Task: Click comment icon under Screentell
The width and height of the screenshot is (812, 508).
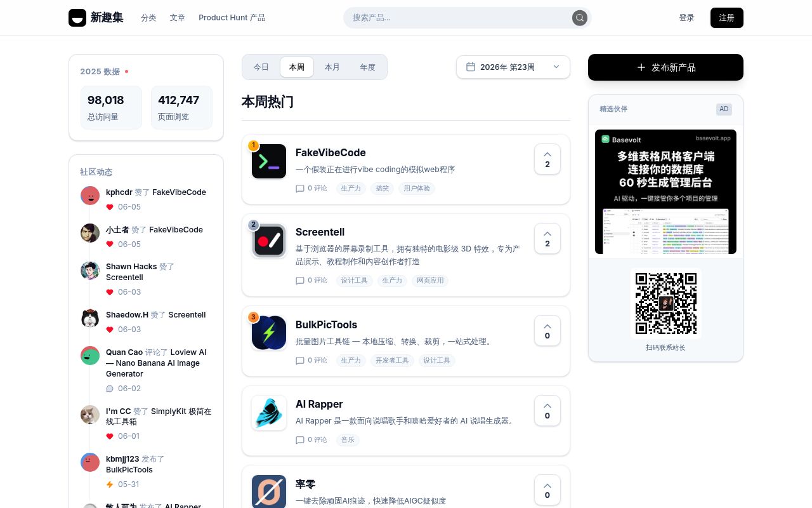Action: tap(300, 281)
